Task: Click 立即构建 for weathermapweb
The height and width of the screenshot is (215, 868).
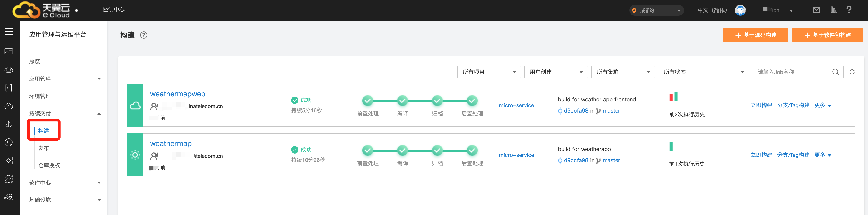Action: (761, 105)
